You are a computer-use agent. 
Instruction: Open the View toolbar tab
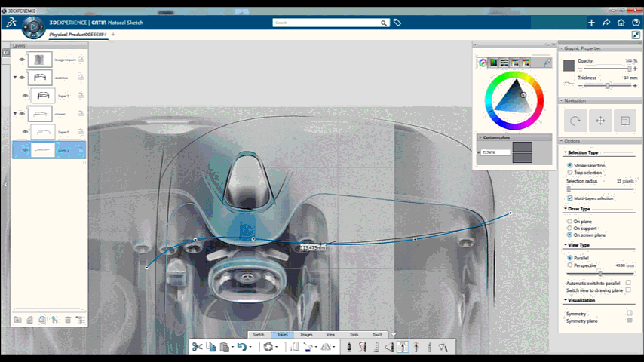tap(330, 334)
